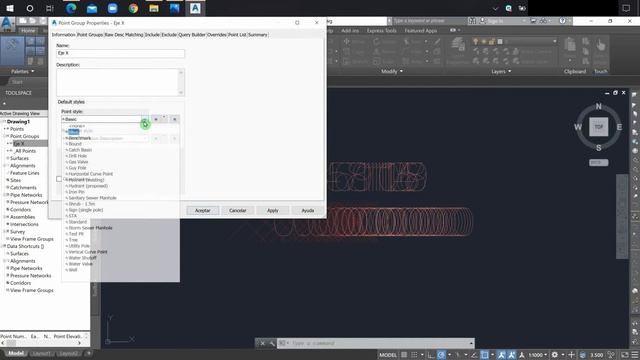640x360 pixels.
Task: Close the command line with its X icon
Action: tap(262, 343)
